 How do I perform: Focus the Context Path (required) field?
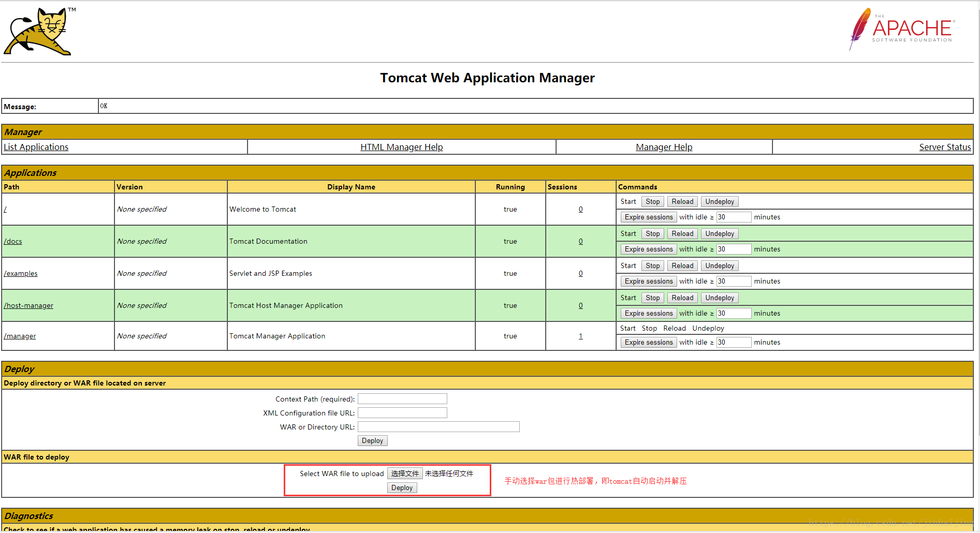402,399
